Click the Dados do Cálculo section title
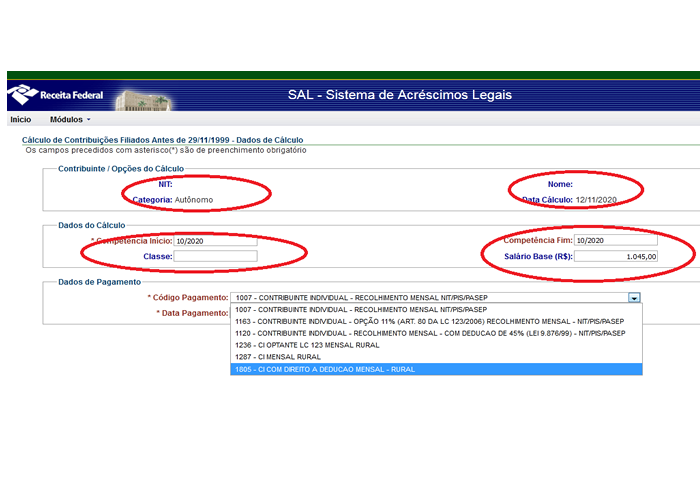Viewport: 700px width, 500px height. tap(92, 225)
